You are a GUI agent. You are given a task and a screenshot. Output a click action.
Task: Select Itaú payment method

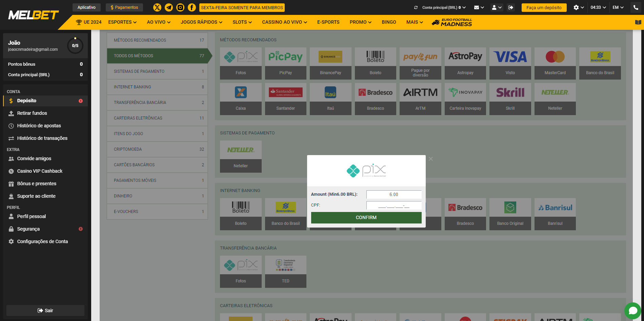330,99
